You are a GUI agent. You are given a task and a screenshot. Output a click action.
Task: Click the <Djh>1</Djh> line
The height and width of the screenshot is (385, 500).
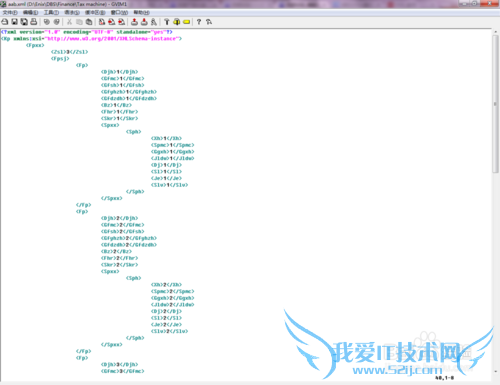[x=119, y=72]
